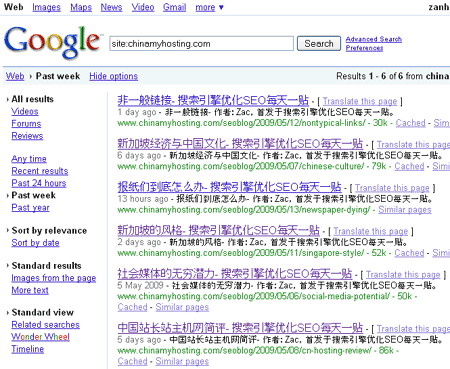Open Preferences link
450x369 pixels.
pos(364,48)
